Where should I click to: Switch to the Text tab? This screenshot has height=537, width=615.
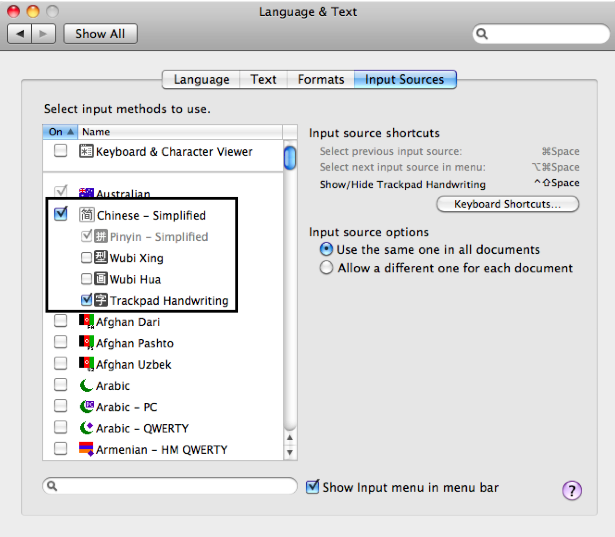click(264, 80)
